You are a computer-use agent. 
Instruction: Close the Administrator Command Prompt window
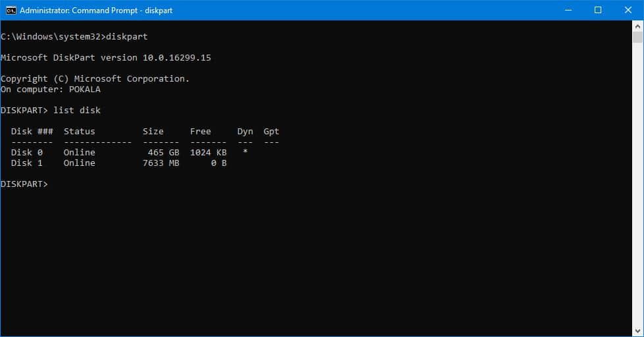tap(628, 11)
